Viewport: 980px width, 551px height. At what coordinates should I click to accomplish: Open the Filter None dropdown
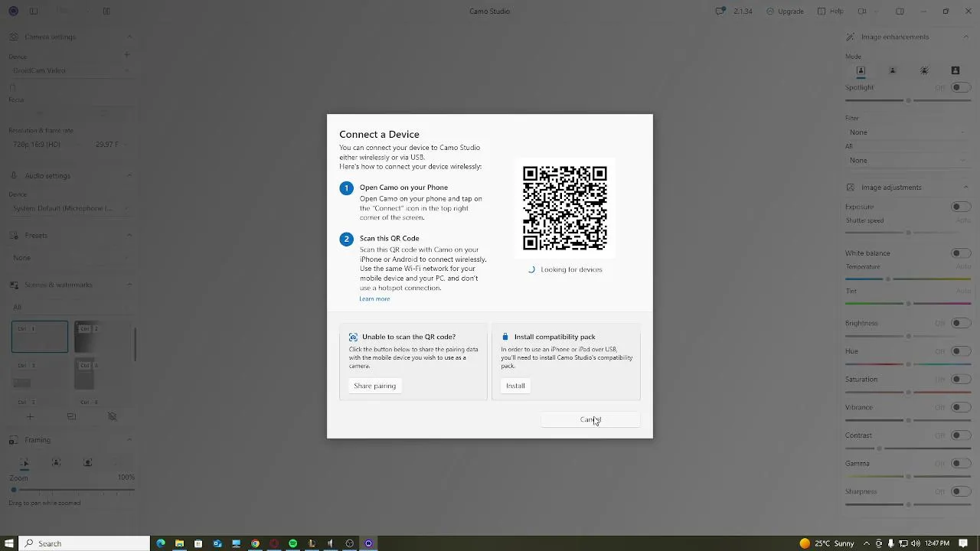(908, 132)
